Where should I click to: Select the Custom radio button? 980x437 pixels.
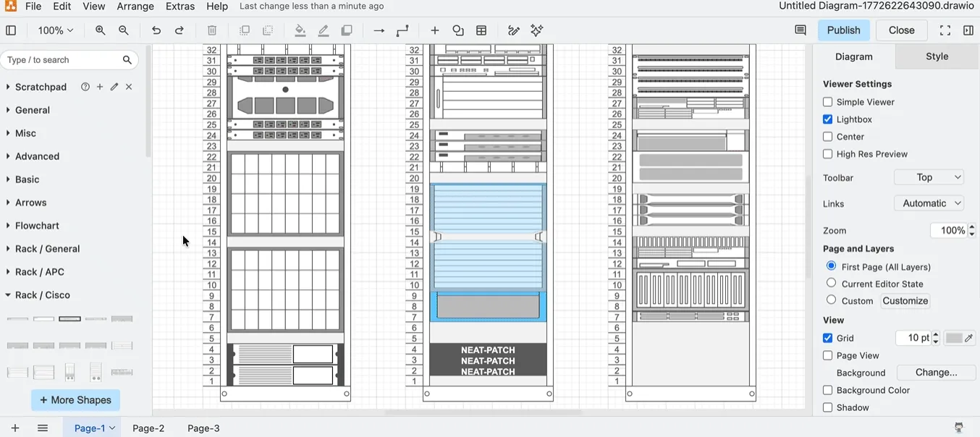click(831, 300)
